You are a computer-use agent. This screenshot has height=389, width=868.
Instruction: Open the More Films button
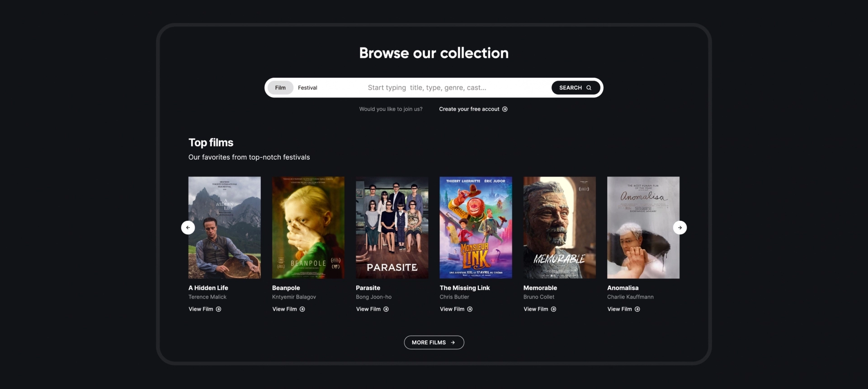[434, 342]
